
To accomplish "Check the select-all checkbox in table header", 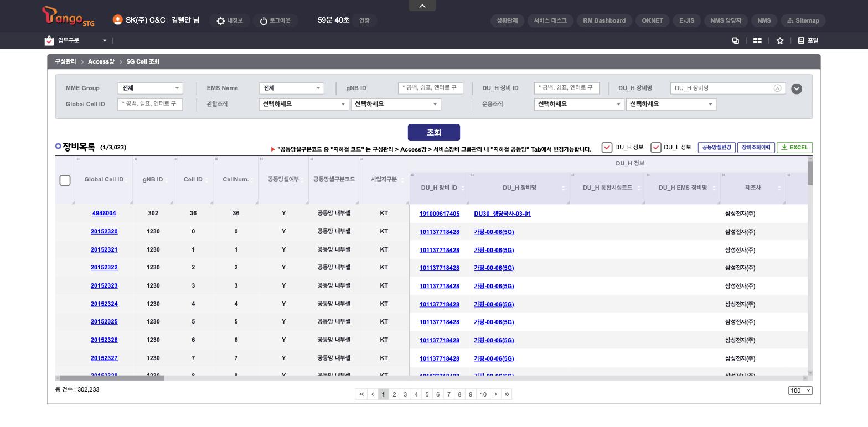I will coord(65,180).
